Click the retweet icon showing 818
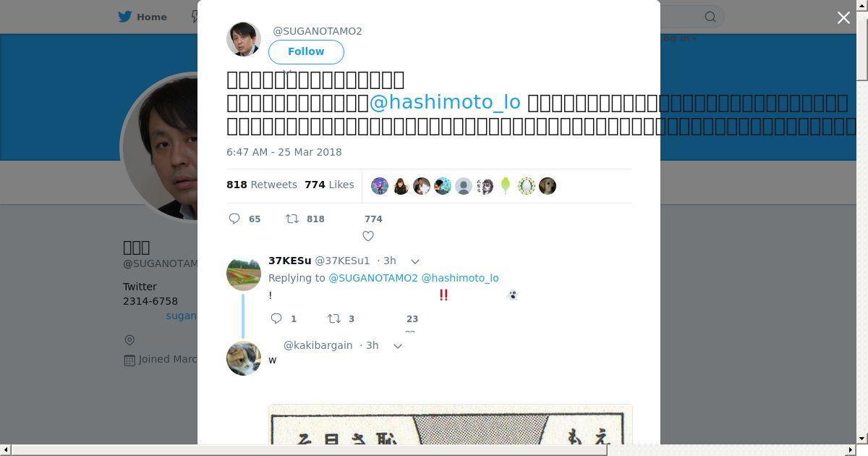The width and height of the screenshot is (868, 456). click(292, 219)
